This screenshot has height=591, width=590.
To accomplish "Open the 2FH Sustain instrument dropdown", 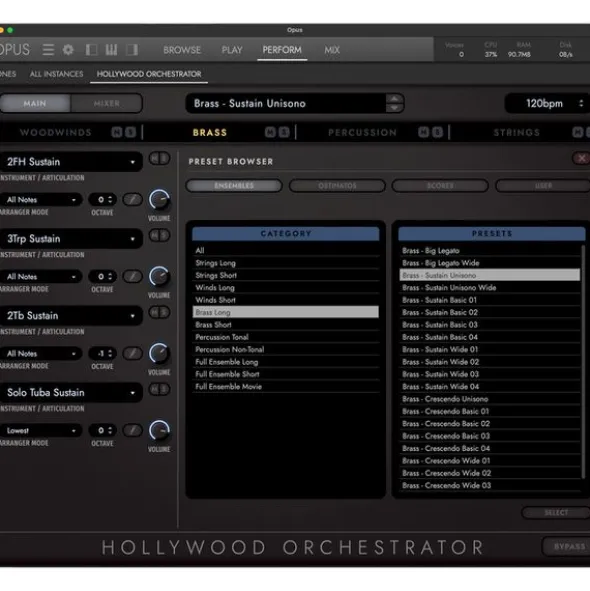I will [70, 162].
